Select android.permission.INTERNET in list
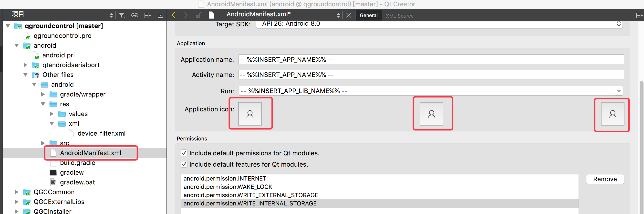This screenshot has width=644, height=214. coord(380,179)
